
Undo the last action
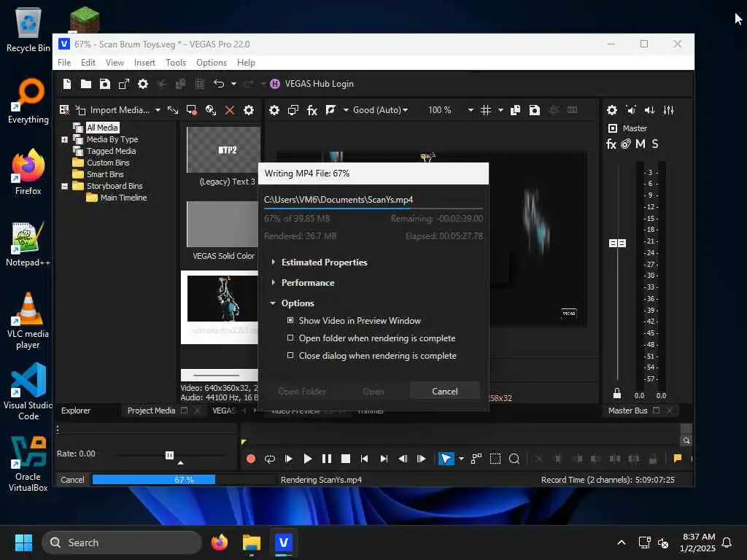(x=219, y=84)
